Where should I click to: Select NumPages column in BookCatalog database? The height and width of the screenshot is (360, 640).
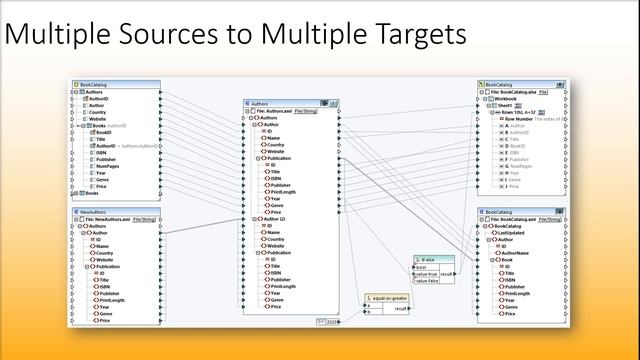tap(108, 166)
